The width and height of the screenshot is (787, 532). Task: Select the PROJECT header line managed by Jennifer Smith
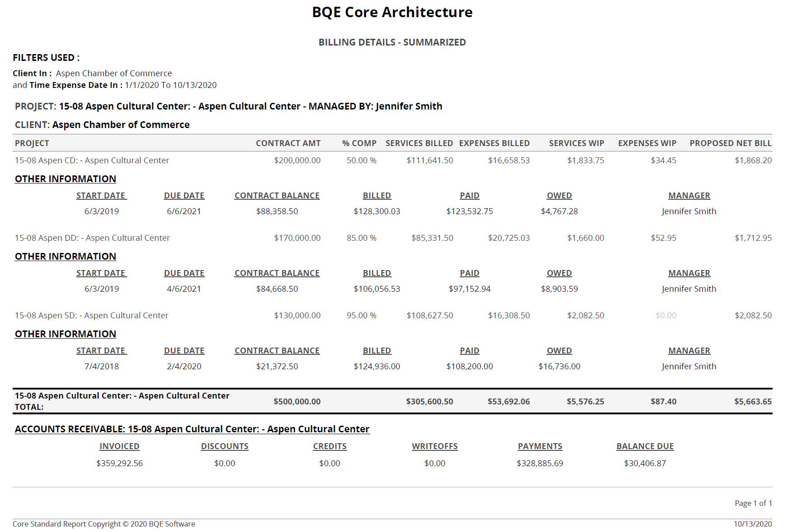228,106
